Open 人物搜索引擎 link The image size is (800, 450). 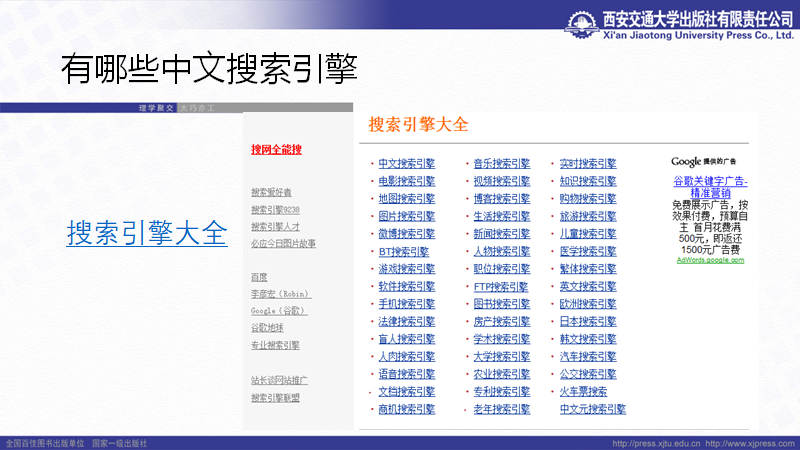coord(502,252)
